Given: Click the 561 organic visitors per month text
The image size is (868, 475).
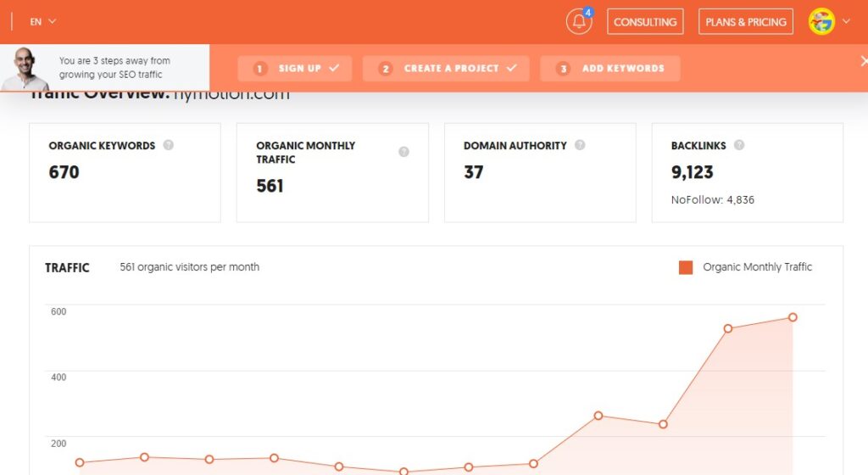Looking at the screenshot, I should coord(189,267).
